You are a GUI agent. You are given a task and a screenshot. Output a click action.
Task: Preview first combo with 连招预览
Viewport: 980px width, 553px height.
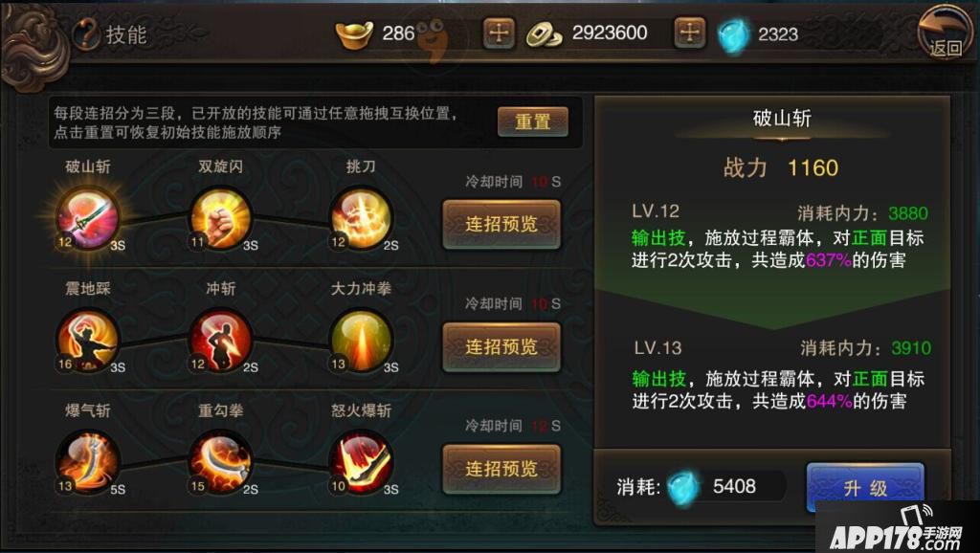501,224
